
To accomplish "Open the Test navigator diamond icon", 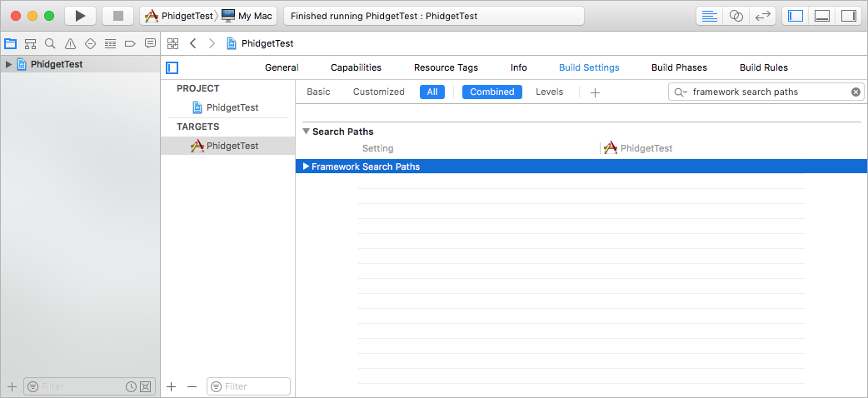I will tap(90, 44).
